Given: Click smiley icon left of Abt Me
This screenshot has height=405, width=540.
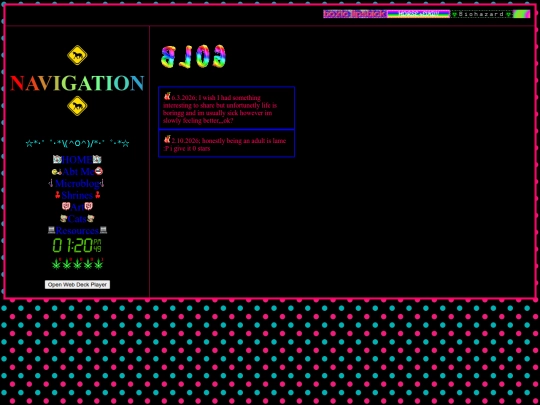Looking at the screenshot, I should pos(57,172).
